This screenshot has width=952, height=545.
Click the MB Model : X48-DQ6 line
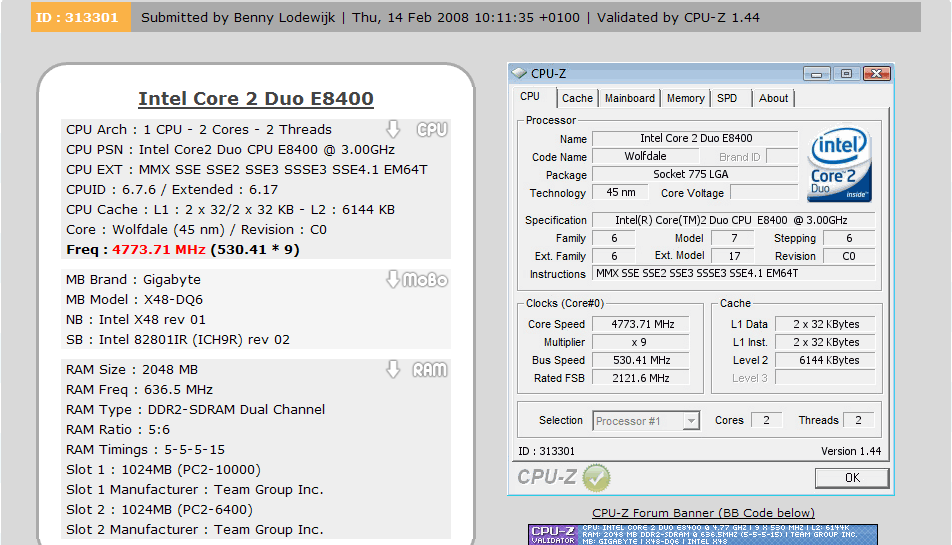pyautogui.click(x=135, y=299)
